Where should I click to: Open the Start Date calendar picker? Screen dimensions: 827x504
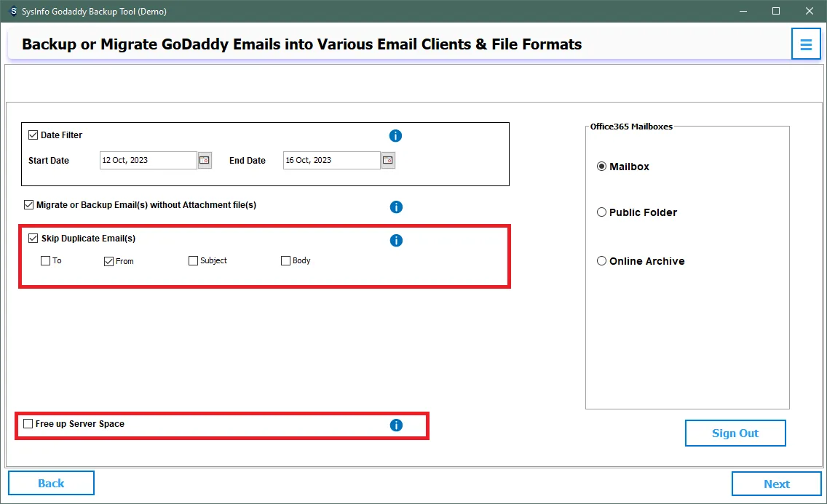point(205,160)
